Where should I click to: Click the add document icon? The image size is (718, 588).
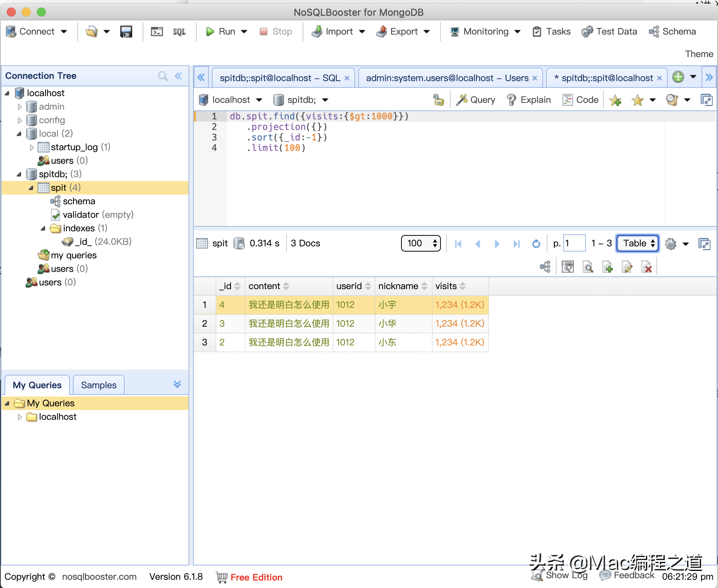(607, 267)
